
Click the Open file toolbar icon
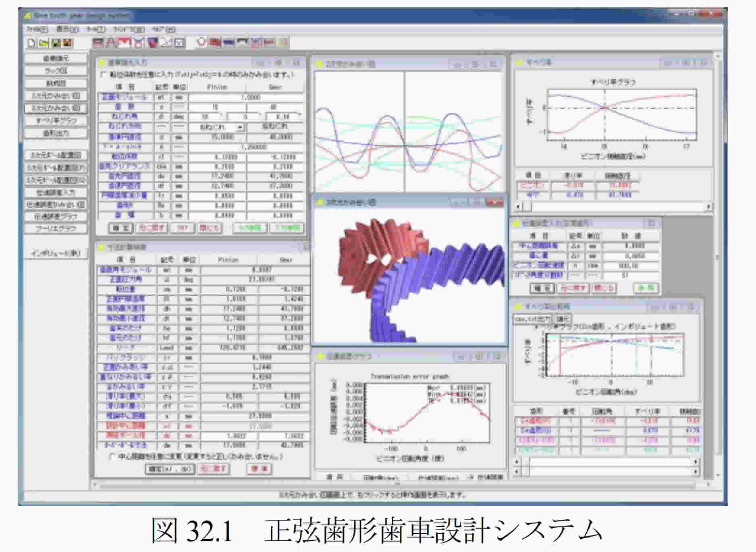44,43
